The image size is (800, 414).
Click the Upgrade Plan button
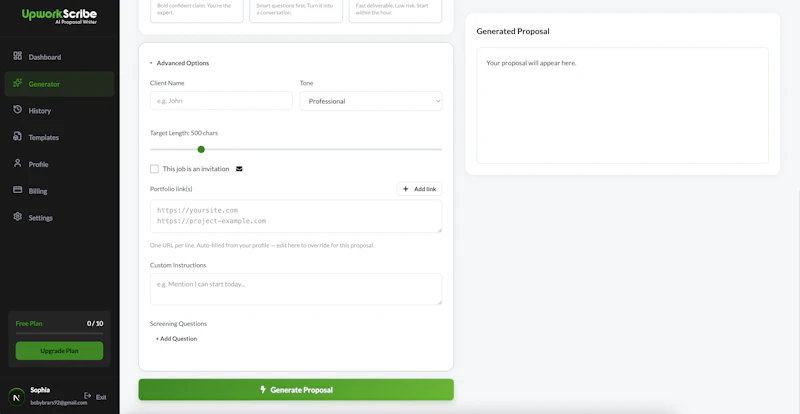pos(59,351)
